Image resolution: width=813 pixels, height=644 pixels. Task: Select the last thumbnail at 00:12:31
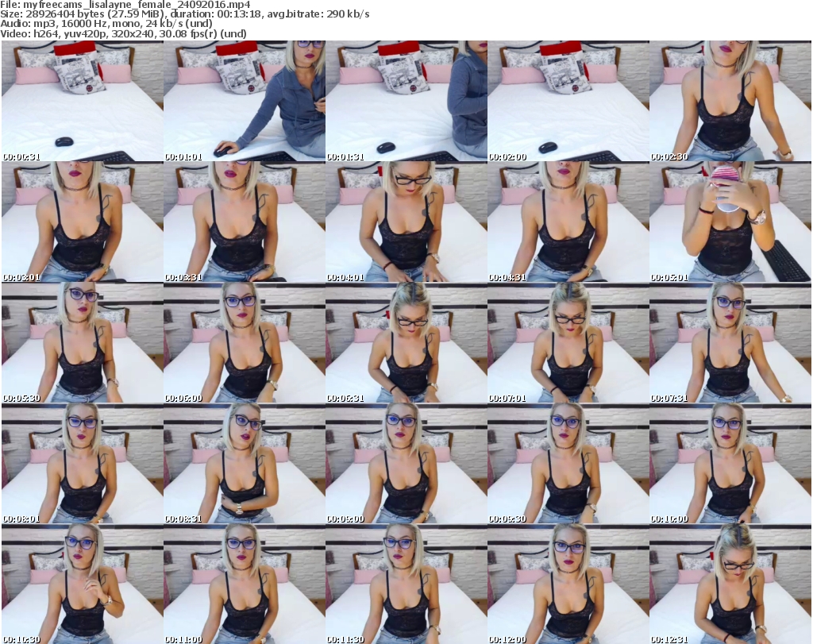730,584
